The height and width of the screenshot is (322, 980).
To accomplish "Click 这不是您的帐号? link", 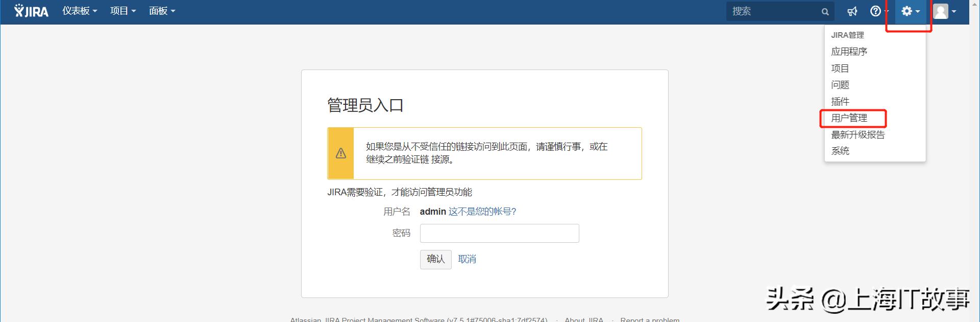I will pos(482,212).
